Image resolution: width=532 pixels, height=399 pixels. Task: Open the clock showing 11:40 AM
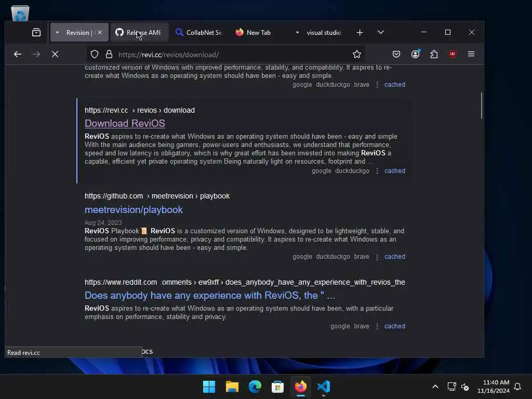pos(494,387)
